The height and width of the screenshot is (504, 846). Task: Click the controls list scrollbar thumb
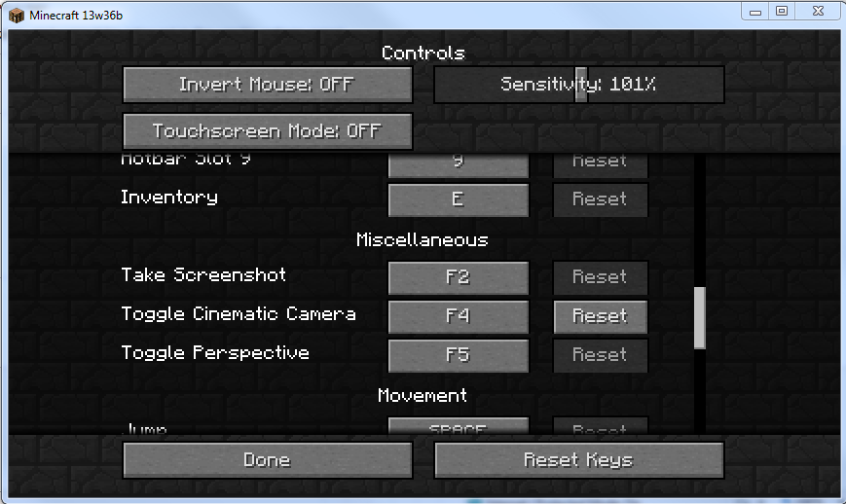(700, 318)
